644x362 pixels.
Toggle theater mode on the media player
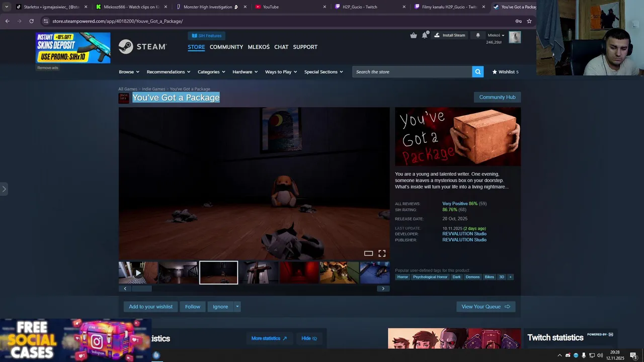point(368,253)
